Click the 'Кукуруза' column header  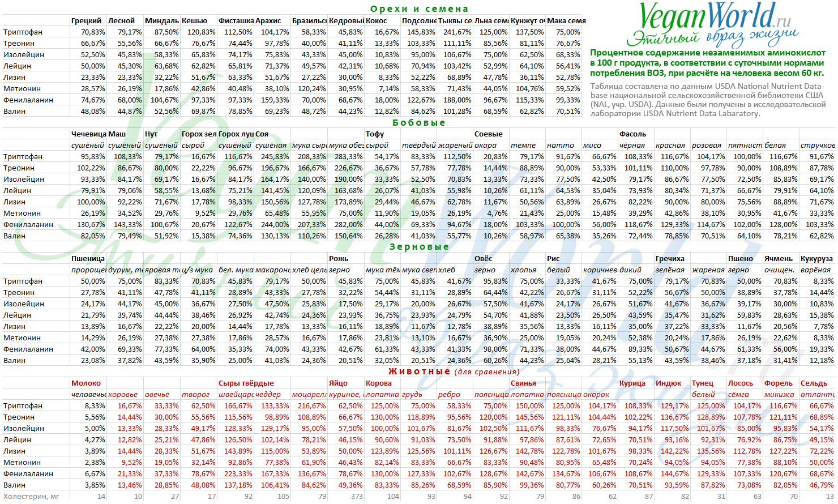point(816,258)
